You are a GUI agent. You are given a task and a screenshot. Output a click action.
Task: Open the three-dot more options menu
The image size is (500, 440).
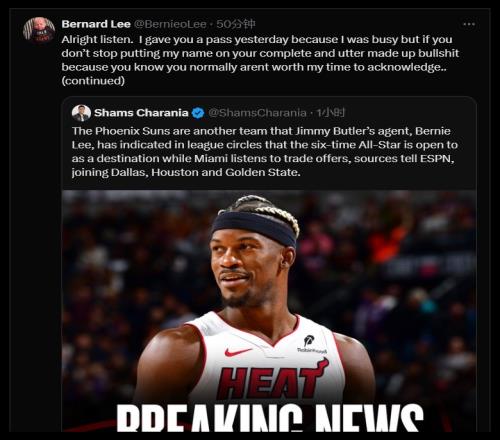pos(469,24)
